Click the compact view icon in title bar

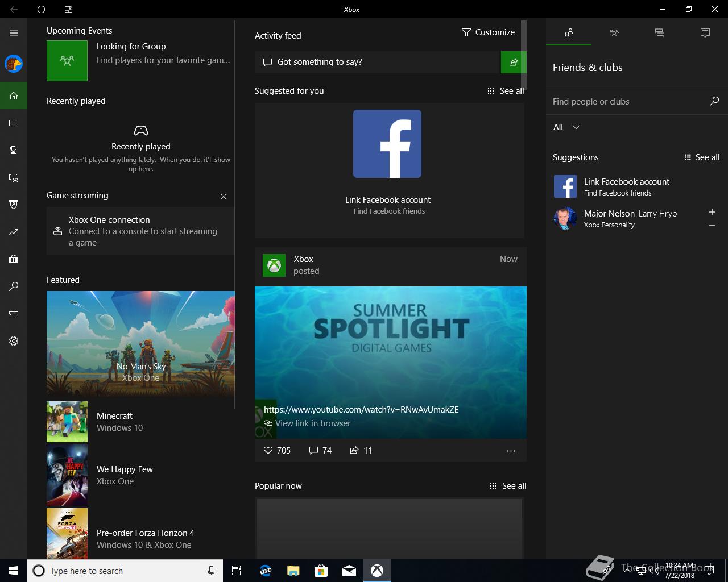click(x=68, y=9)
